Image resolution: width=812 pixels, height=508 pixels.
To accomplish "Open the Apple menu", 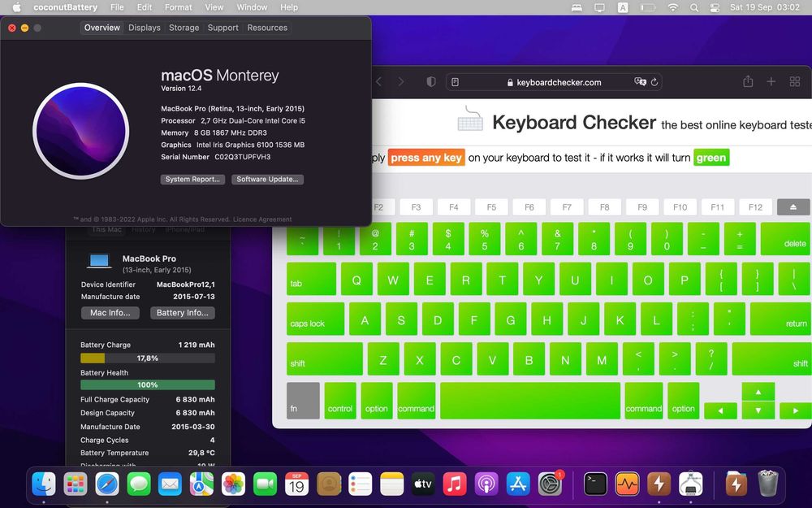I will tap(16, 7).
